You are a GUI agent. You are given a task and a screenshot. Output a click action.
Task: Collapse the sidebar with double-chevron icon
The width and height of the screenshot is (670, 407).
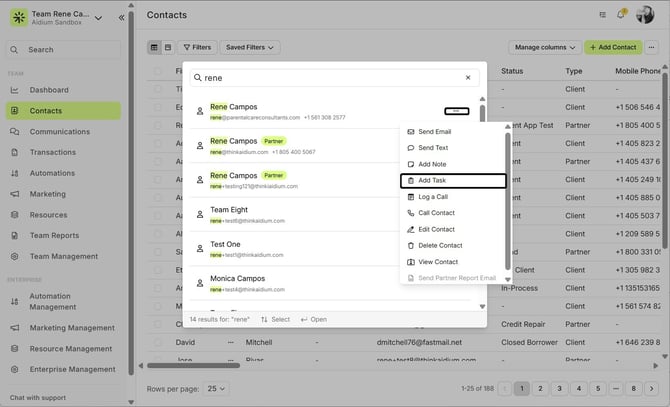tap(122, 17)
